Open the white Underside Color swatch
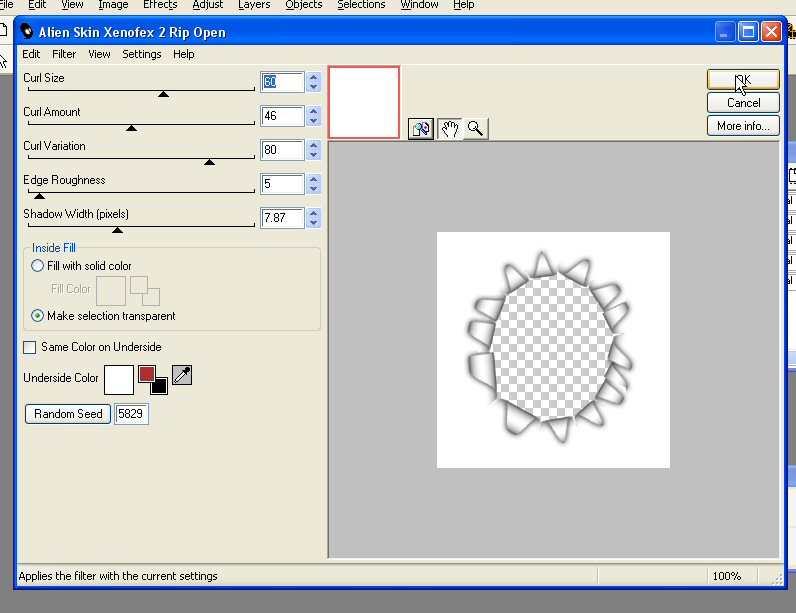796x613 pixels. 119,380
